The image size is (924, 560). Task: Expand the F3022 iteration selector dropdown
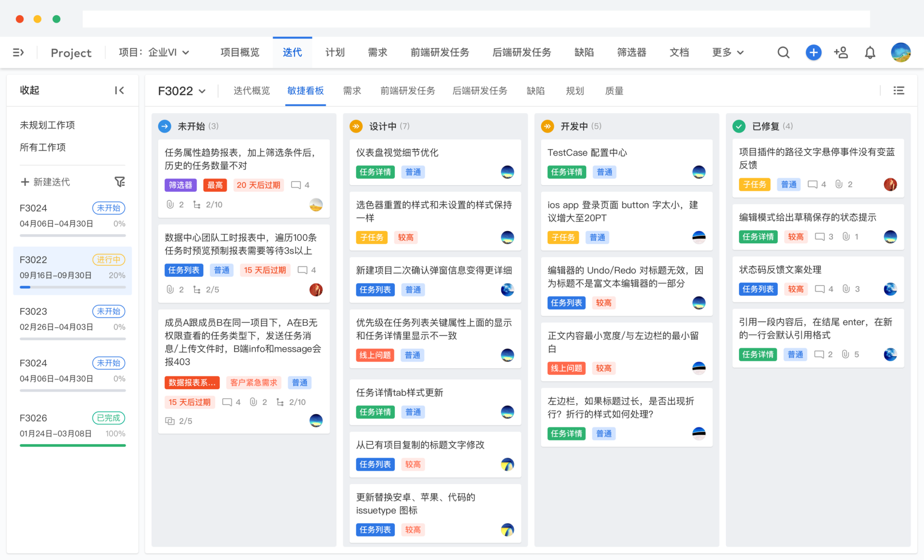coord(181,91)
